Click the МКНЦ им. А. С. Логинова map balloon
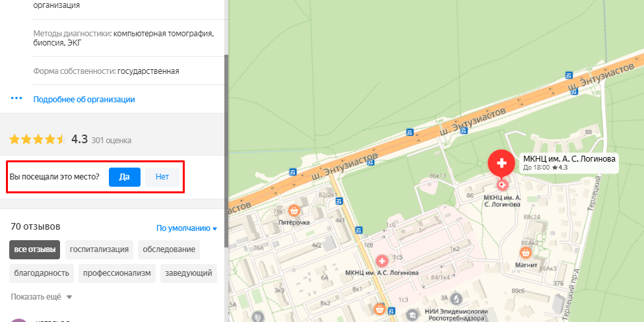This screenshot has height=322, width=644. tap(569, 163)
